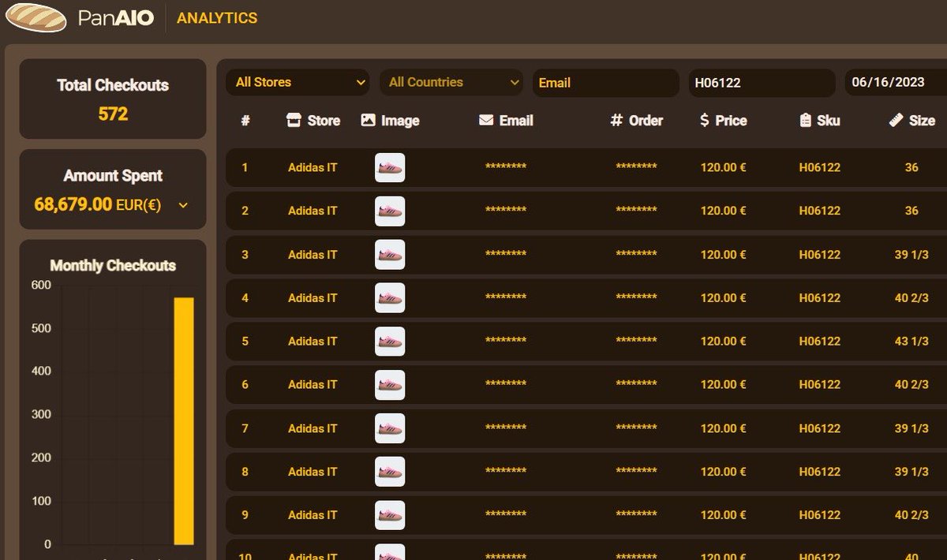947x560 pixels.
Task: Click the Price column dollar icon
Action: click(x=705, y=121)
